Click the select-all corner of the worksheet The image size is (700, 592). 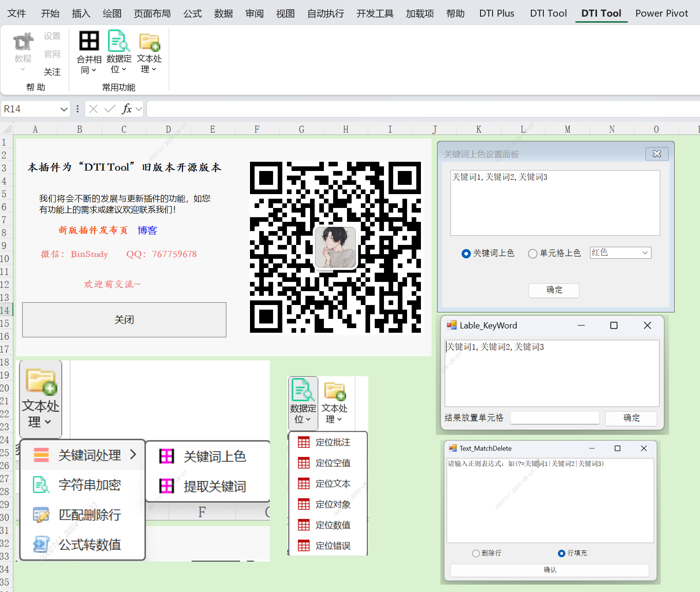(x=6, y=129)
